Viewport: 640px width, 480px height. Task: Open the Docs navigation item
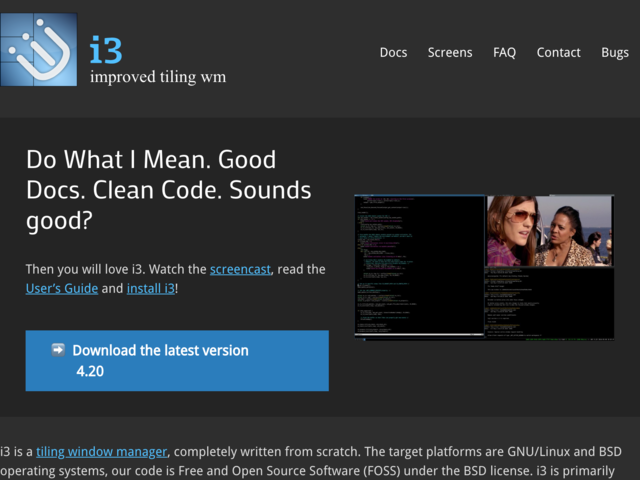pyautogui.click(x=393, y=52)
